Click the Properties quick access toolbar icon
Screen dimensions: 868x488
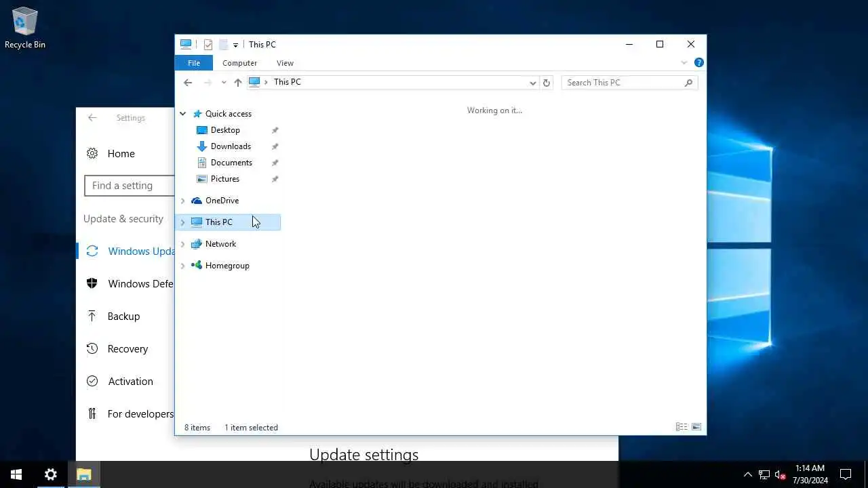pyautogui.click(x=208, y=45)
